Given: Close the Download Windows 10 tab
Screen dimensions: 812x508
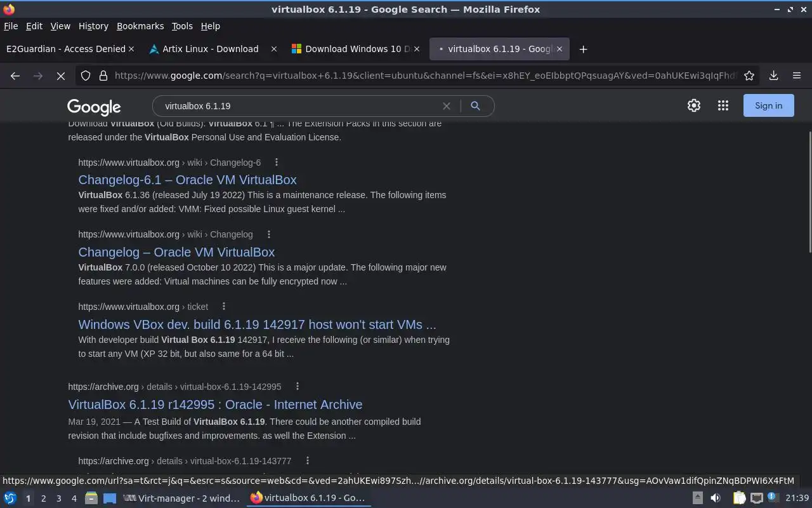Looking at the screenshot, I should coord(417,49).
